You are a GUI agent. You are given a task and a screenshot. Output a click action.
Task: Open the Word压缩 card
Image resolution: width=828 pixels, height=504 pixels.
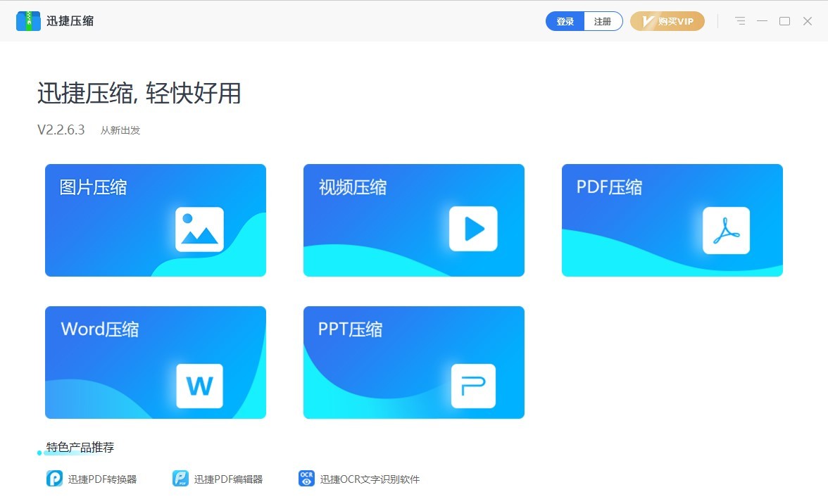[x=155, y=362]
